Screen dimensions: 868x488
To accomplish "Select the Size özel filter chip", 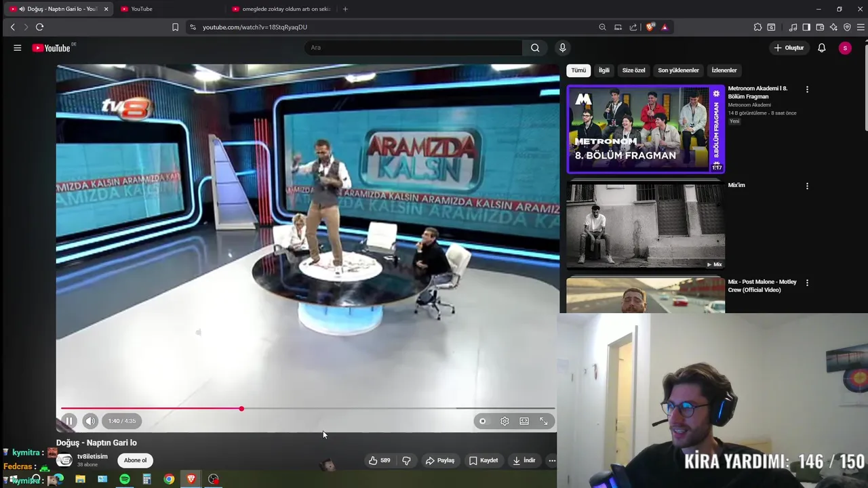I will pyautogui.click(x=633, y=70).
